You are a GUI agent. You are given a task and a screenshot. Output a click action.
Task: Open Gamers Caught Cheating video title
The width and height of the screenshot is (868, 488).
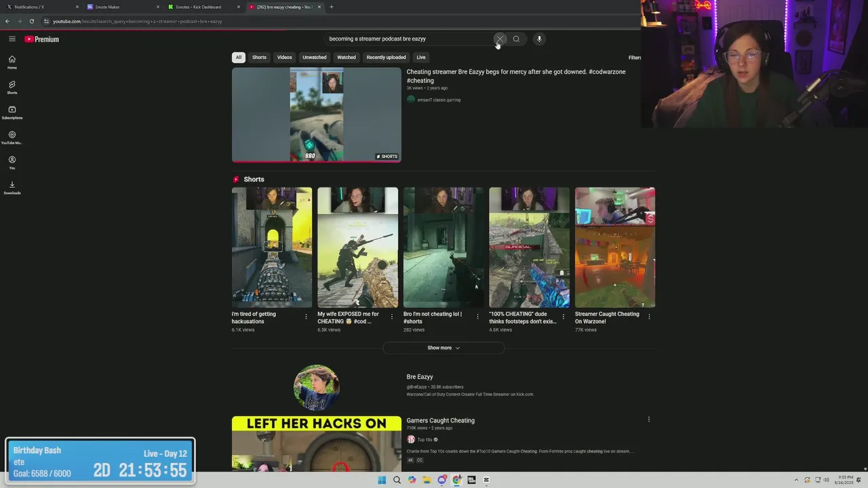(441, 420)
